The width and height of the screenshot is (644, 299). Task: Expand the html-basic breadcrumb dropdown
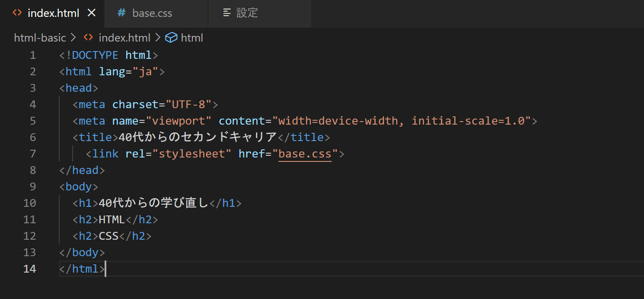click(40, 38)
